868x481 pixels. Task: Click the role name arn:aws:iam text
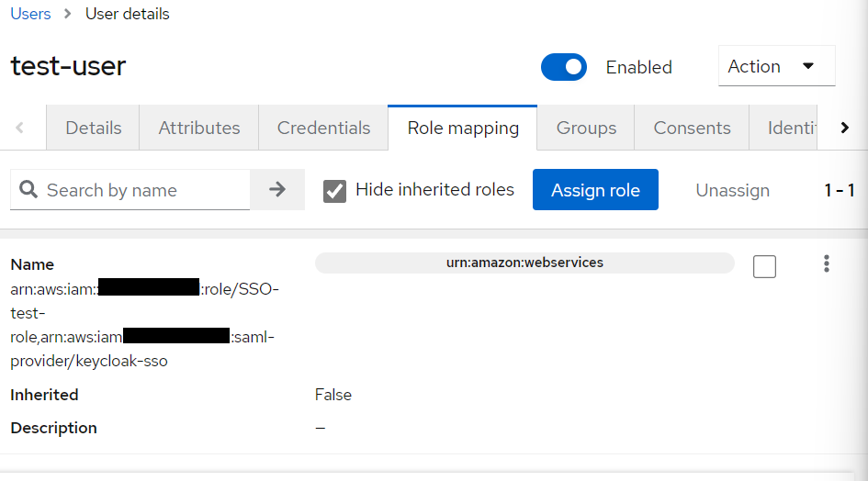coord(144,325)
